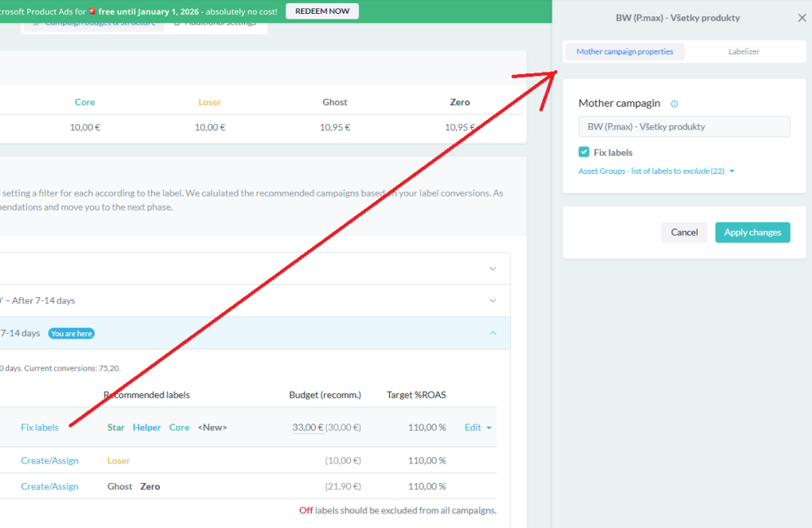Click the Cancel button

pos(684,233)
